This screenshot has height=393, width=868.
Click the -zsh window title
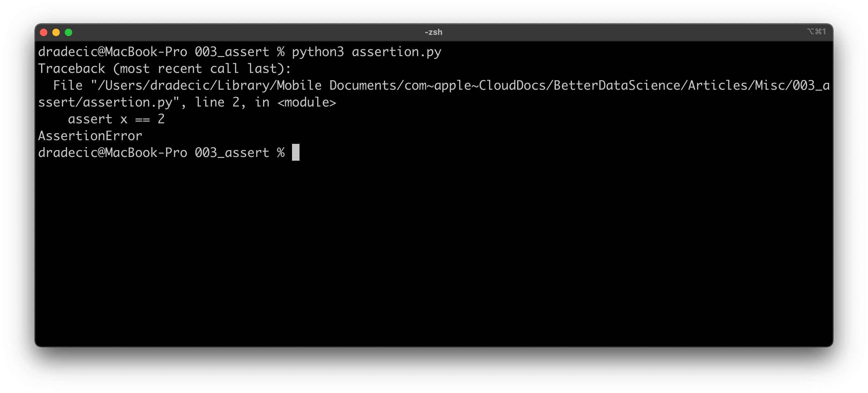[x=433, y=32]
